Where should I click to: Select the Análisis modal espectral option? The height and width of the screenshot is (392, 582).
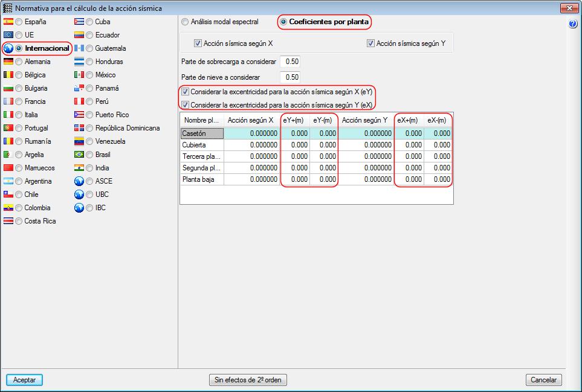[185, 22]
